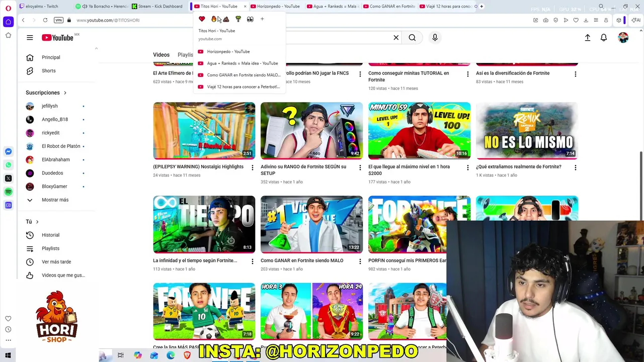Open Task View on the taskbar

pyautogui.click(x=121, y=355)
